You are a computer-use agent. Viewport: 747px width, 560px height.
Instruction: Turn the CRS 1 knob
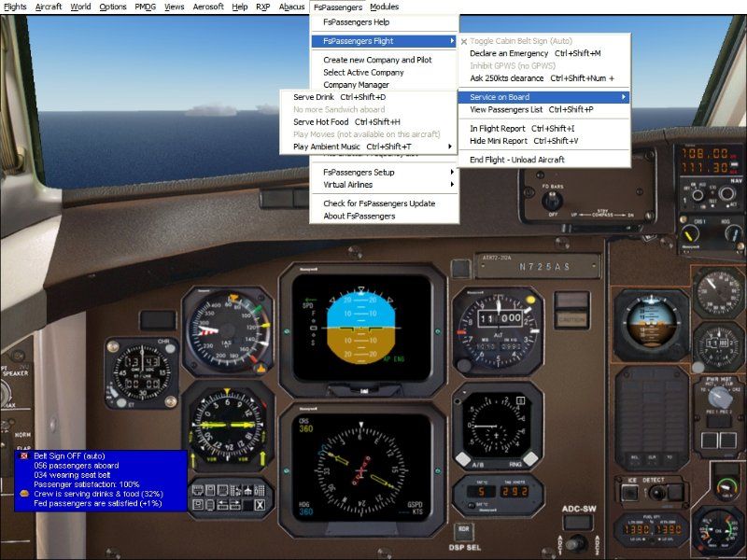pyautogui.click(x=690, y=233)
